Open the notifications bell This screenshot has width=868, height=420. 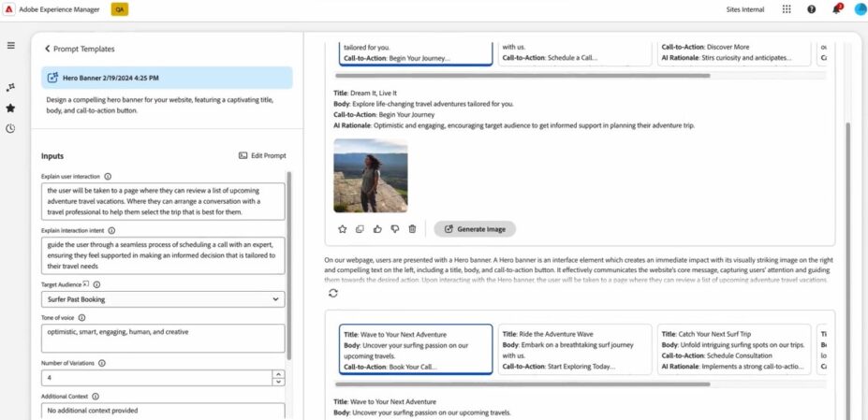(x=836, y=9)
